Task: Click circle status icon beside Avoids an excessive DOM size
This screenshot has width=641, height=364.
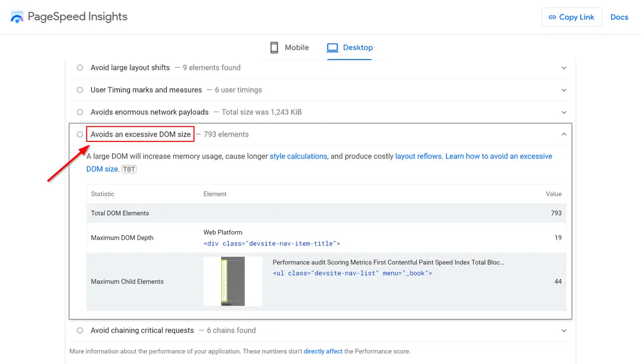Action: tap(80, 134)
